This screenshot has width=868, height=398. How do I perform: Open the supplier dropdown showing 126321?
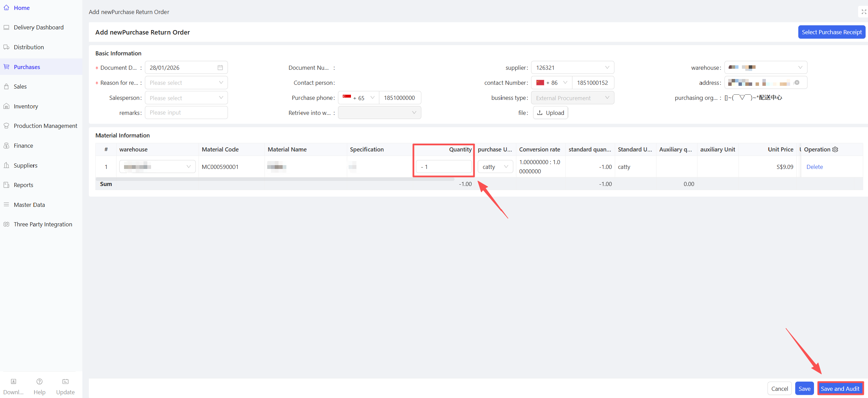coord(572,68)
